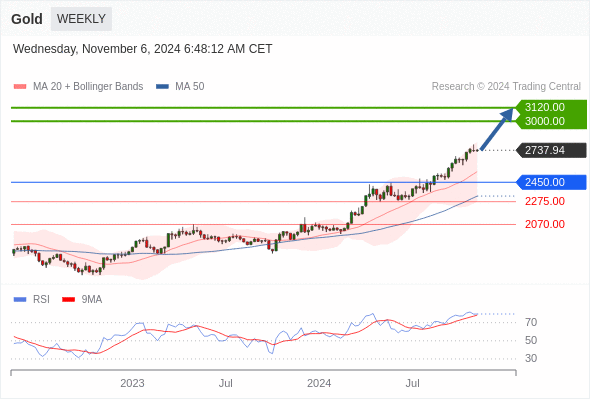Click the blue MA 50 legend swatch
The image size is (590, 400).
point(162,87)
